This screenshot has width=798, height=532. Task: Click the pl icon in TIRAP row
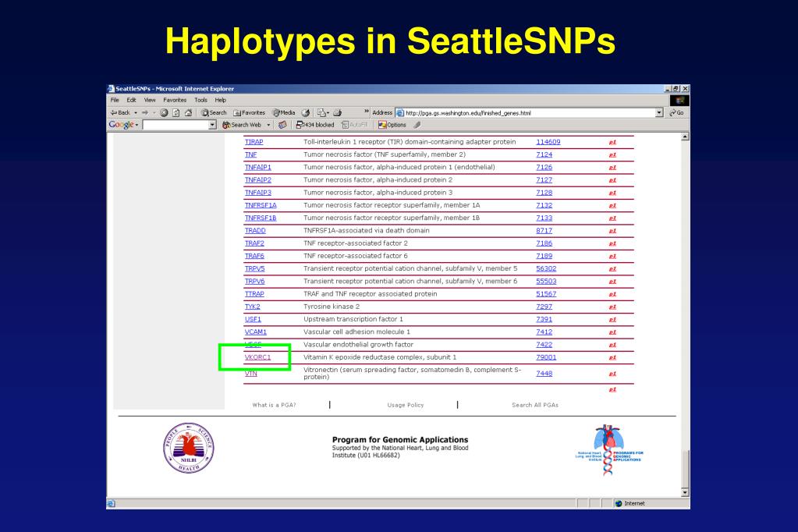click(612, 142)
